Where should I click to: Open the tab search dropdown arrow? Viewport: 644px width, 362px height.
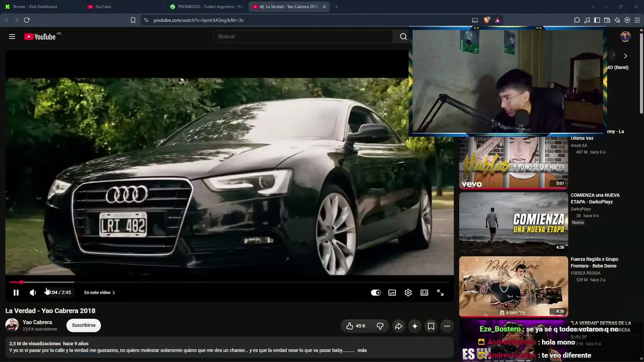[593, 7]
